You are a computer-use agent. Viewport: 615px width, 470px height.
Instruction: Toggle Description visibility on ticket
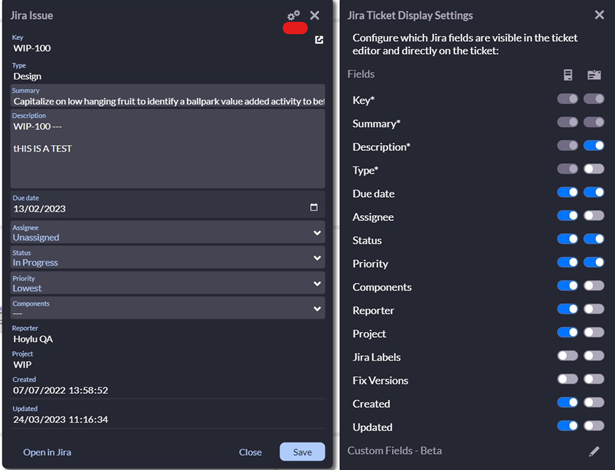coord(594,146)
